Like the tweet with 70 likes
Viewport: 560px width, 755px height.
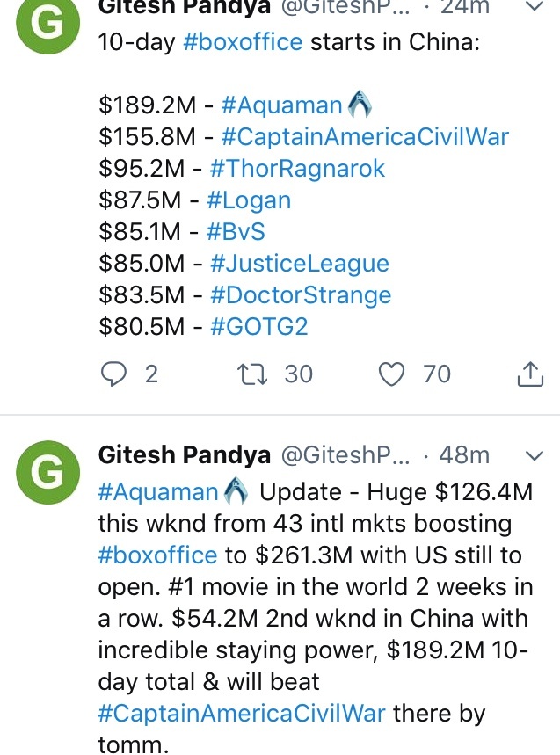391,374
